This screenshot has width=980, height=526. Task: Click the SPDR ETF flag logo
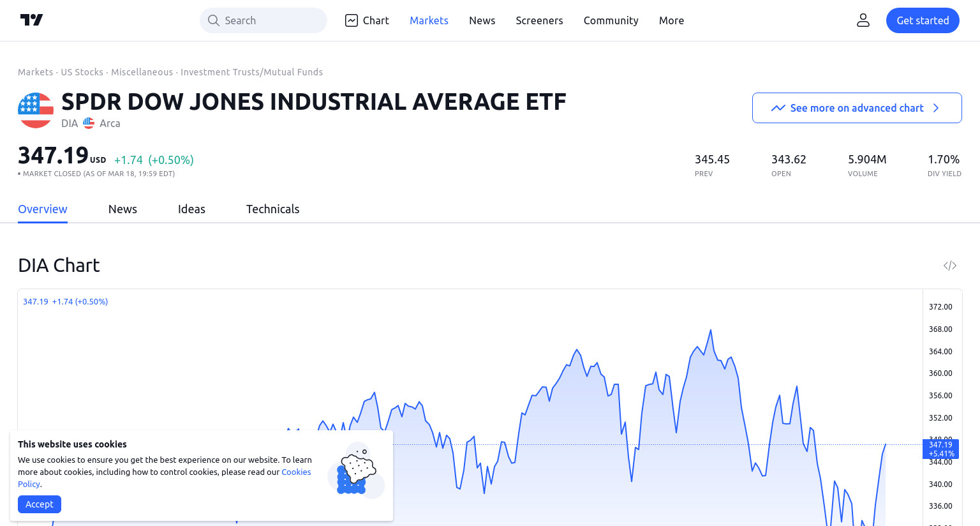click(x=36, y=110)
